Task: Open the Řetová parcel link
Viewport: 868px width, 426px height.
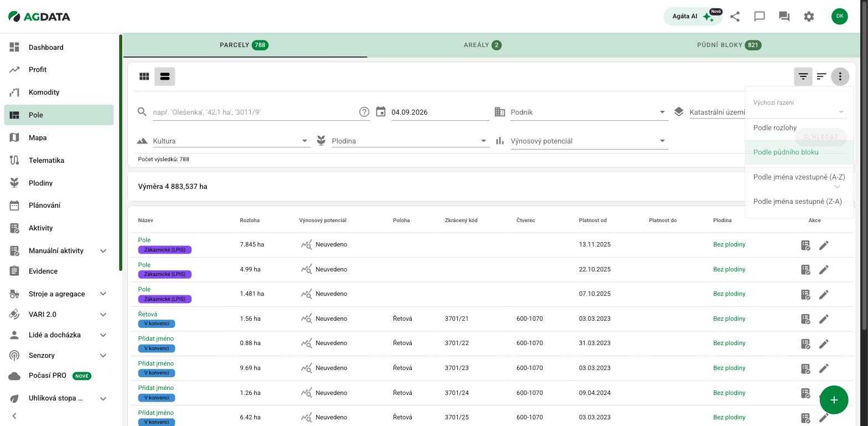Action: [148, 314]
